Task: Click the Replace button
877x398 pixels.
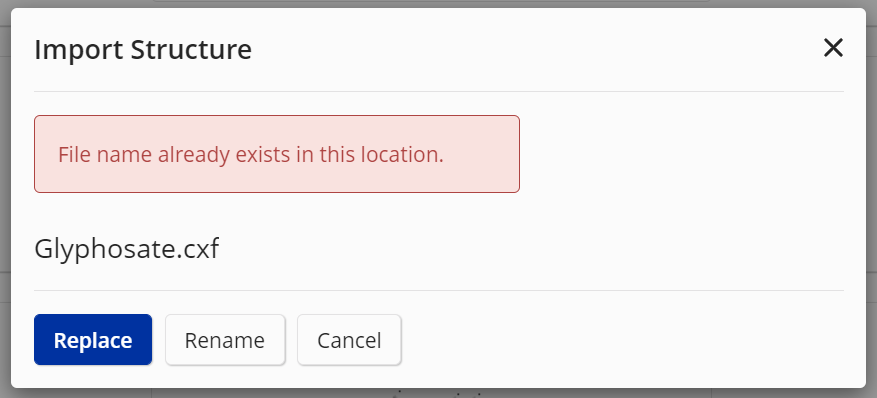Action: click(93, 340)
